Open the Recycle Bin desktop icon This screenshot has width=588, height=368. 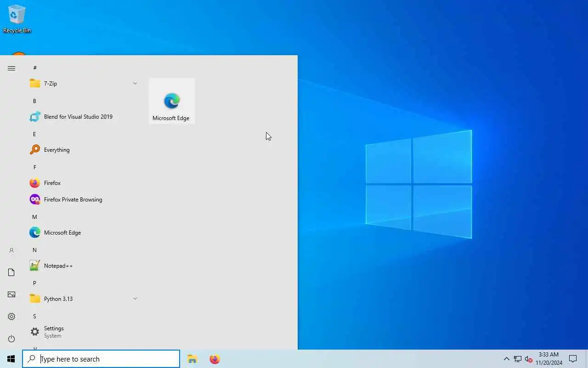pos(17,19)
